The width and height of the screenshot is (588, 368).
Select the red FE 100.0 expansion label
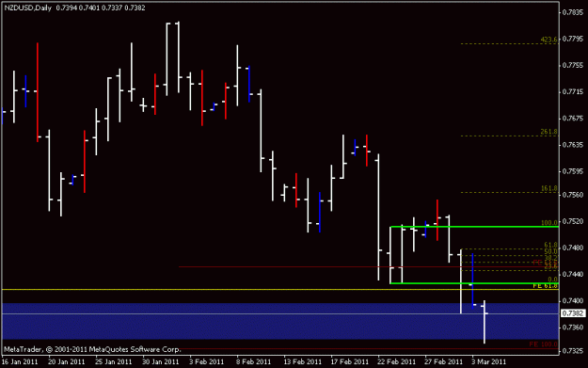tap(544, 344)
